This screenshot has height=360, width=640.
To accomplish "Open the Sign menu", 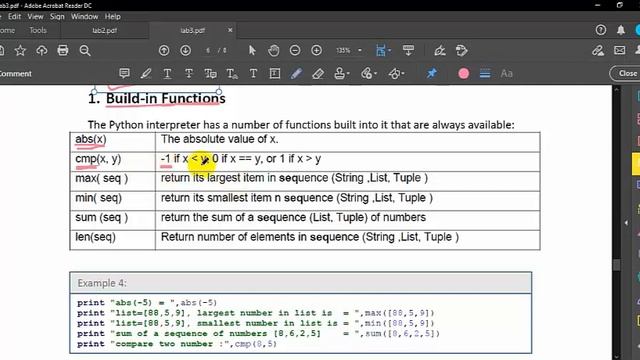I will click(x=57, y=16).
